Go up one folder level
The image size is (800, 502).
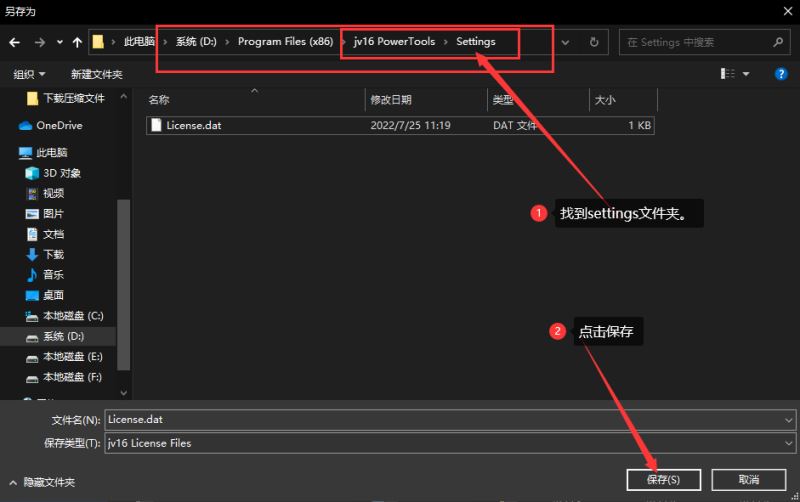pos(77,42)
